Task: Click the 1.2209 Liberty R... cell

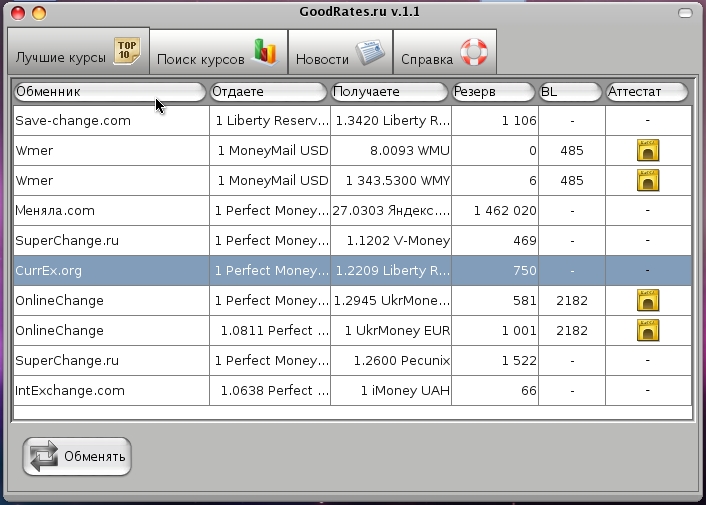Action: click(x=391, y=271)
